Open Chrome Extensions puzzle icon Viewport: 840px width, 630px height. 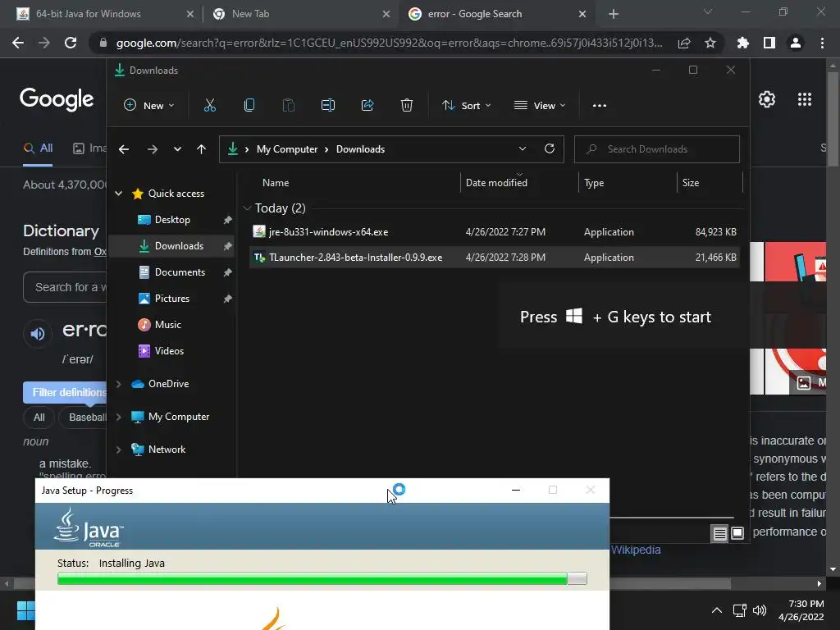(742, 43)
